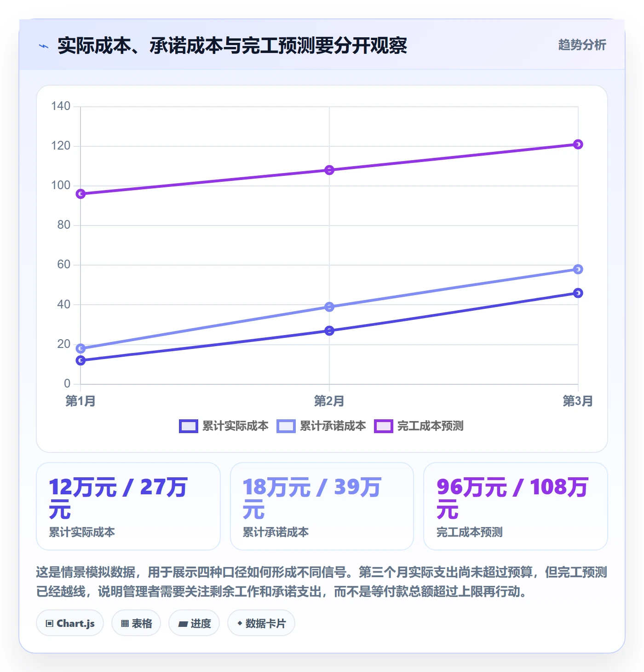Open the Chart.js tag chip
This screenshot has width=644, height=672.
pyautogui.click(x=70, y=623)
